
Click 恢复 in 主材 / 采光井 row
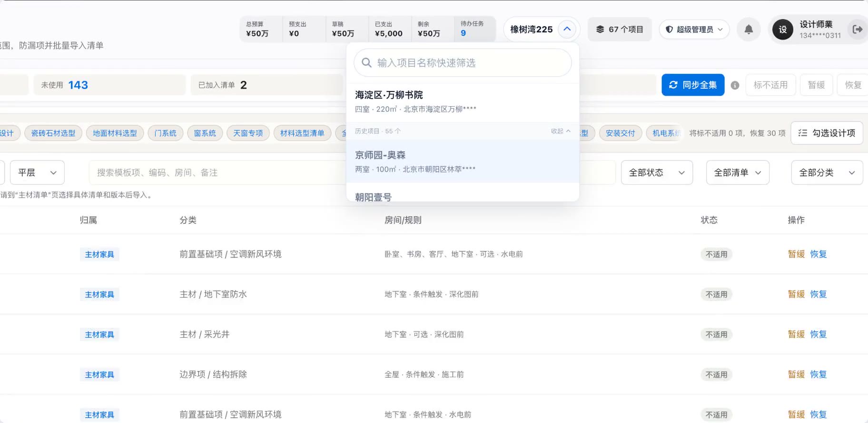tap(819, 334)
